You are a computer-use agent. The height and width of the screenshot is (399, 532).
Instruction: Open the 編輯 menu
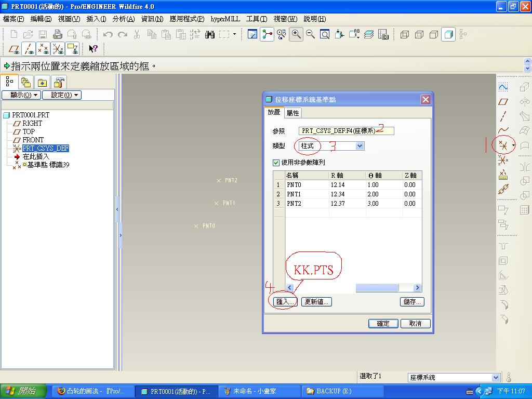(x=41, y=19)
